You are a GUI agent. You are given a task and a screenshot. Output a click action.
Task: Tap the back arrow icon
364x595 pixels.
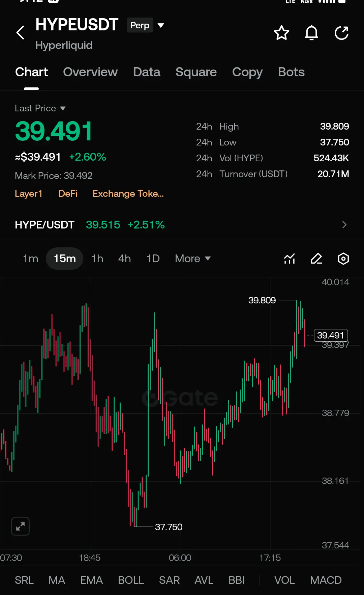(20, 33)
